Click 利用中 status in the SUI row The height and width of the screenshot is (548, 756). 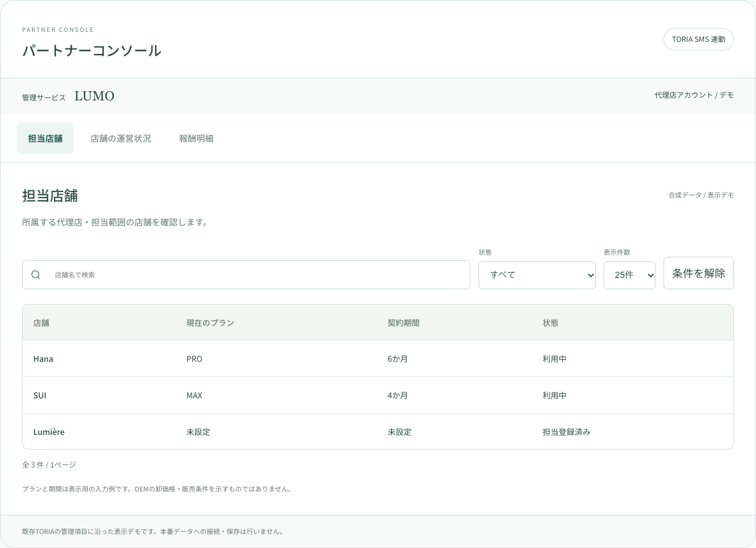coord(554,396)
